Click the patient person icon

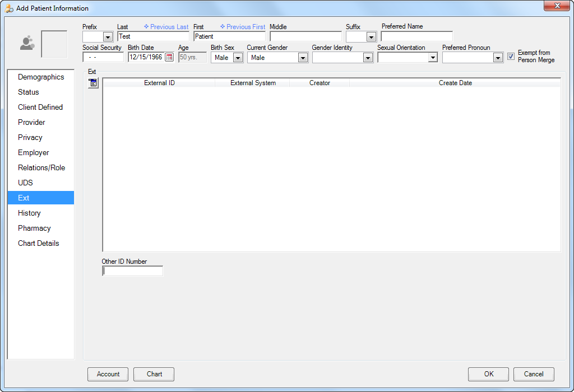click(x=27, y=43)
